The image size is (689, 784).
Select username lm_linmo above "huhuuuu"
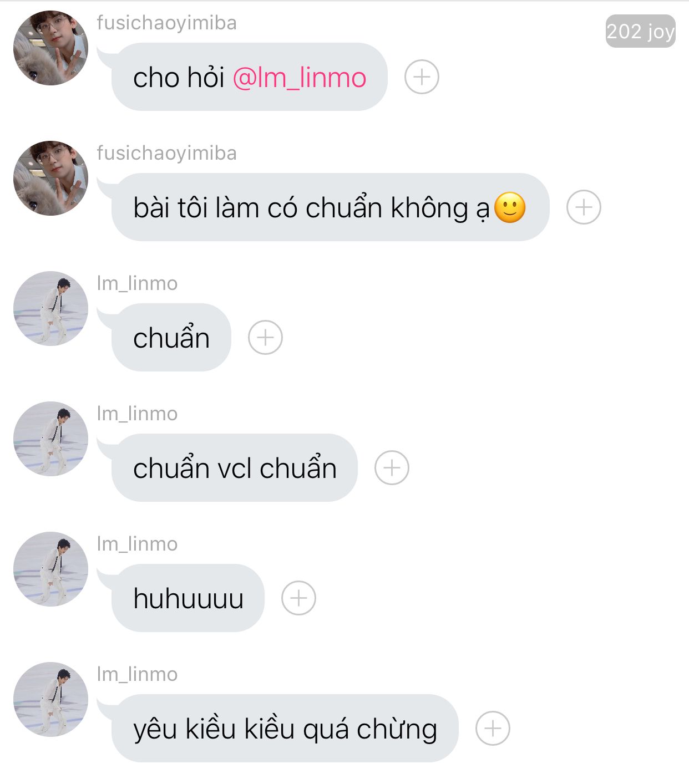137,544
